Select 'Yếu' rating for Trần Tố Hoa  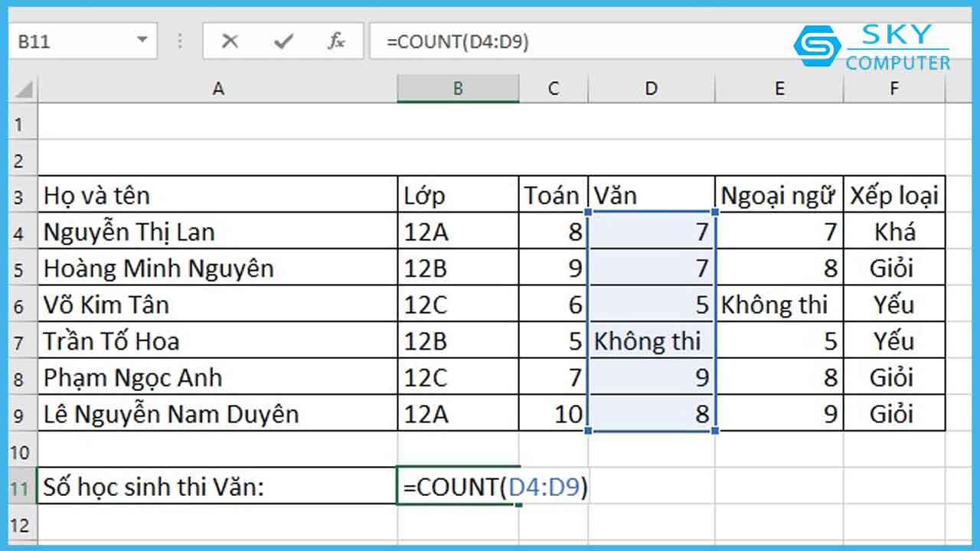(894, 341)
